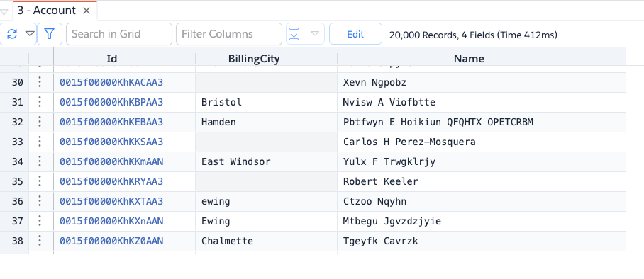Open the tab list chevron left of Account tab
Screen dimensions: 644x279
[4, 12]
